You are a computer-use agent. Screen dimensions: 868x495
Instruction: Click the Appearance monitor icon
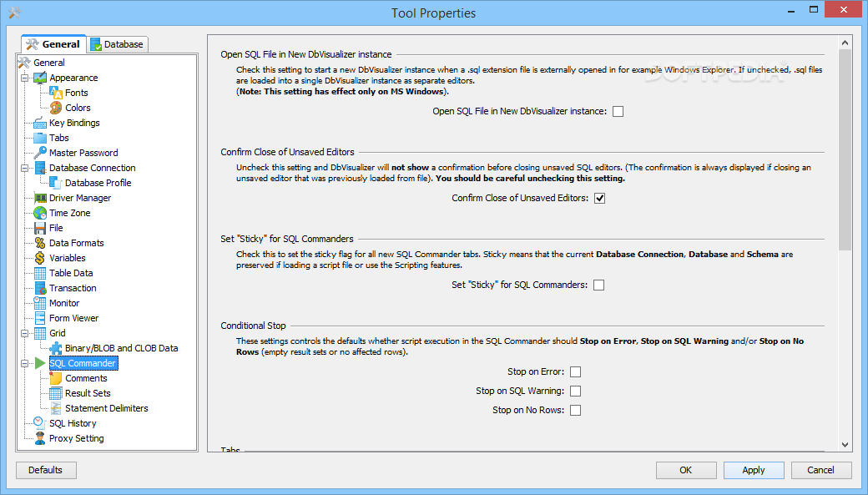40,78
